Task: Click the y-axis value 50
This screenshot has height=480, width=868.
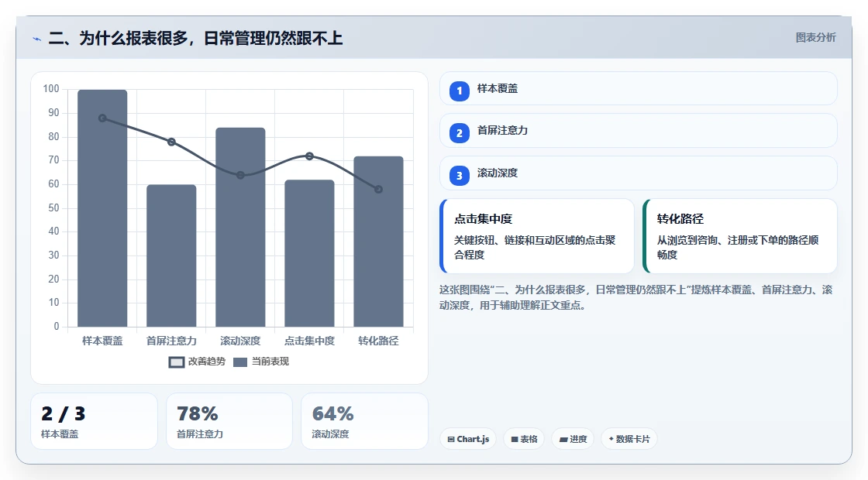Action: tap(53, 208)
